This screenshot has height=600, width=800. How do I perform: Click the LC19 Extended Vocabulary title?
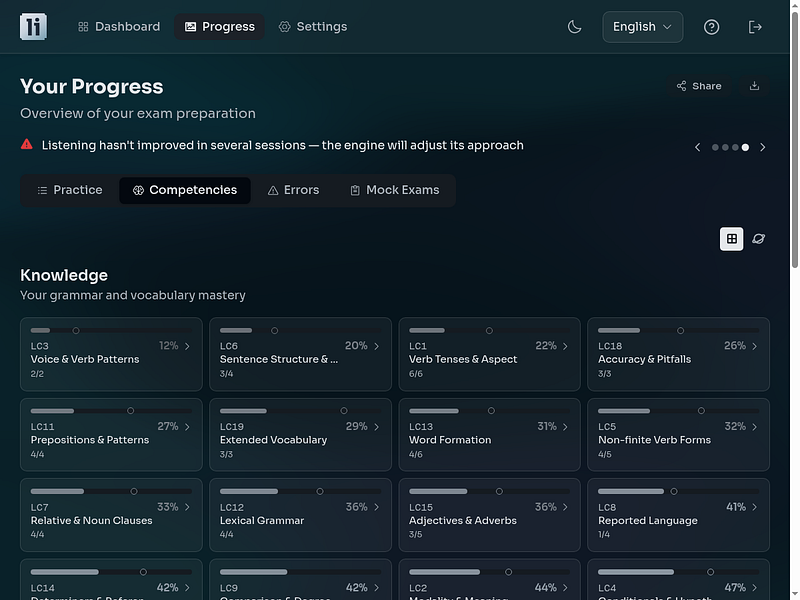(x=273, y=440)
